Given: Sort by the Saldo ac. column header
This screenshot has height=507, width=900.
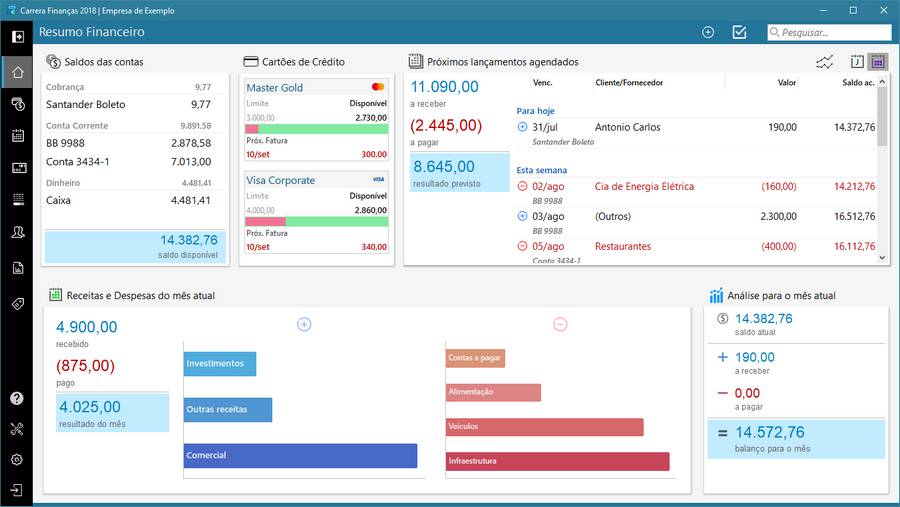Looking at the screenshot, I should click(x=858, y=83).
